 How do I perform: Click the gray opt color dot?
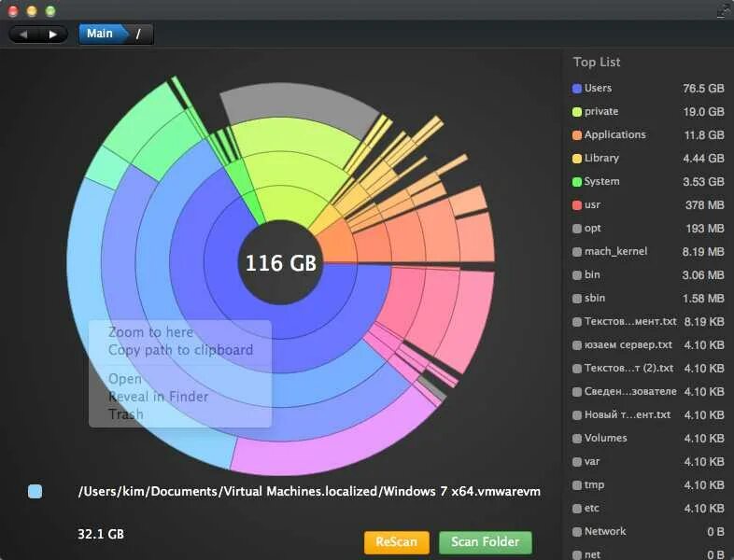coord(577,229)
